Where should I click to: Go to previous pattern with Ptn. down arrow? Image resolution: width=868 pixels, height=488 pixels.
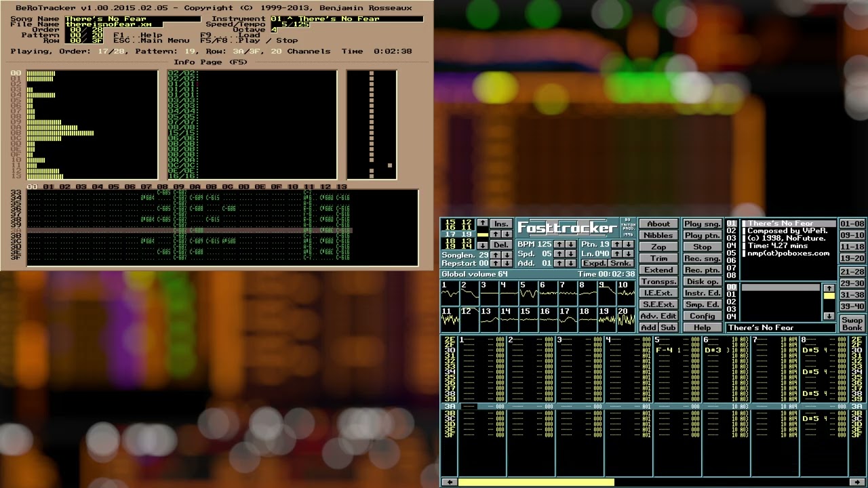point(629,244)
